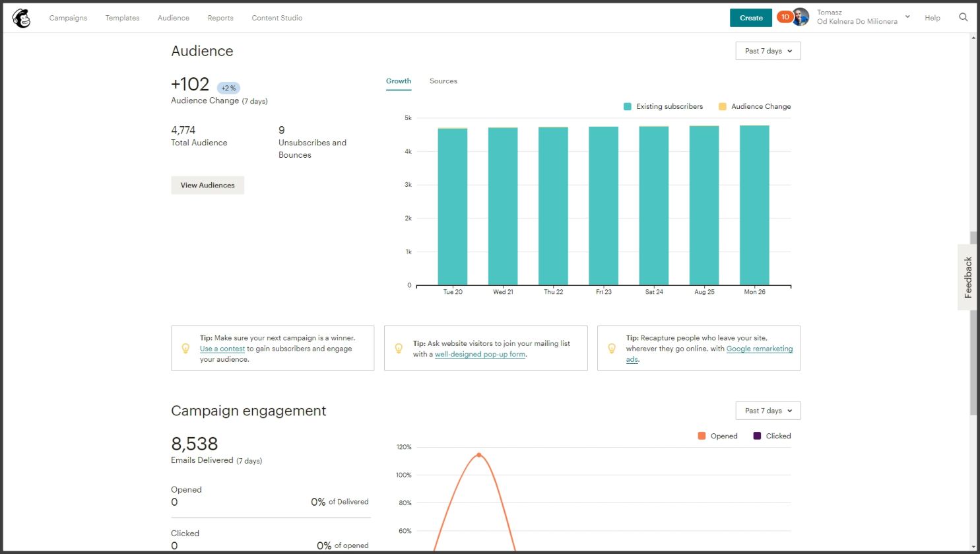Follow the well-designed pop-up form link
Screen dimensions: 980x554
pyautogui.click(x=480, y=354)
